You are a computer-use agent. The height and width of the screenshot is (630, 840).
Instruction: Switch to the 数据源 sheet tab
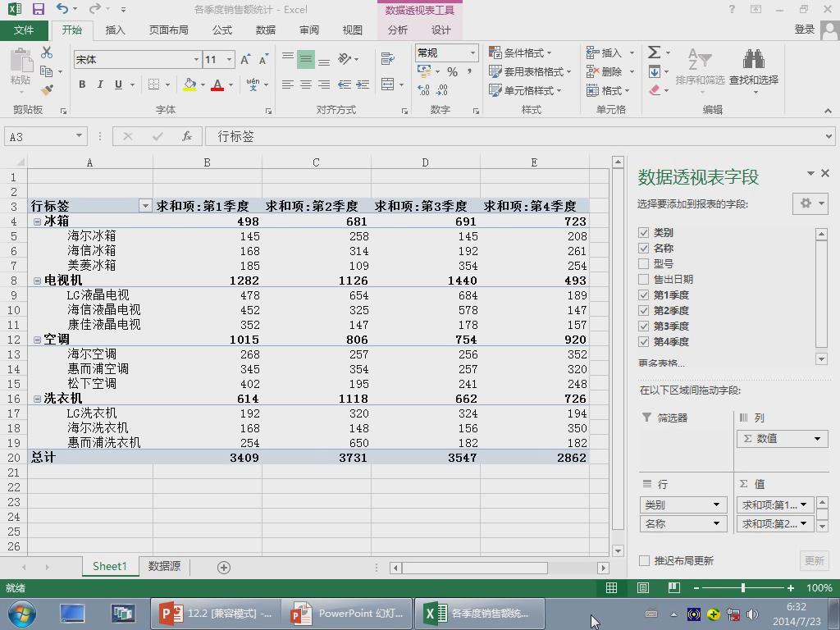164,566
